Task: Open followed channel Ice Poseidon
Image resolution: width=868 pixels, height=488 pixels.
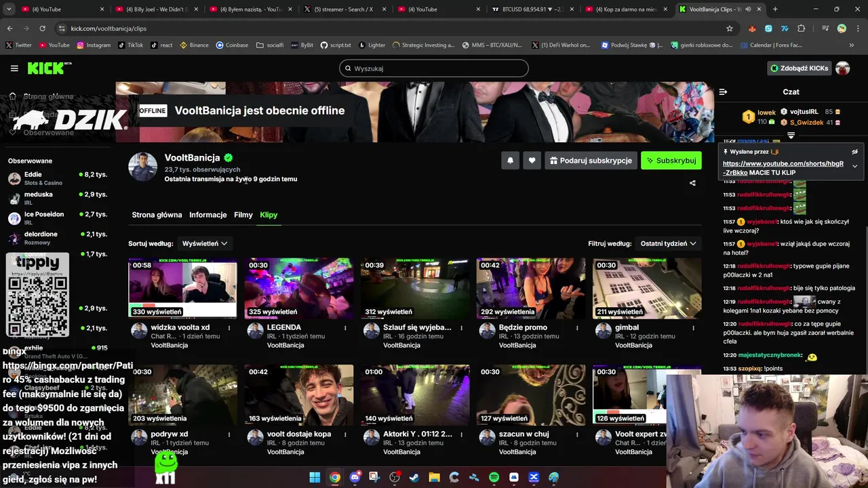Action: click(x=58, y=218)
